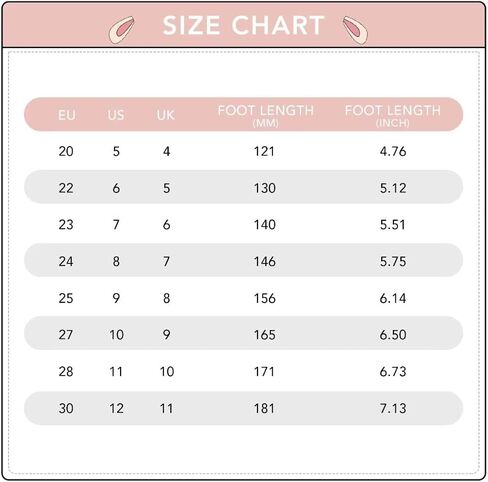Click the Foot Length (MM) header
488x482 pixels.
266,115
